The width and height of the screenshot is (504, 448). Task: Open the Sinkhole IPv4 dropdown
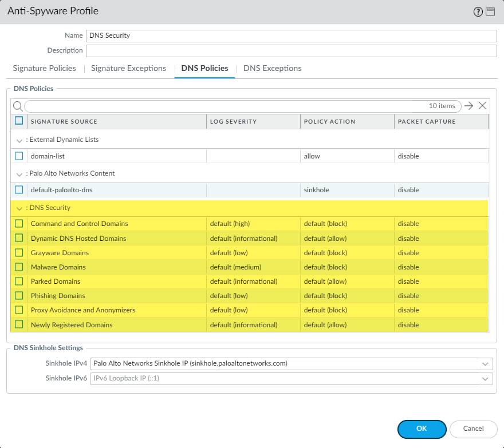486,364
